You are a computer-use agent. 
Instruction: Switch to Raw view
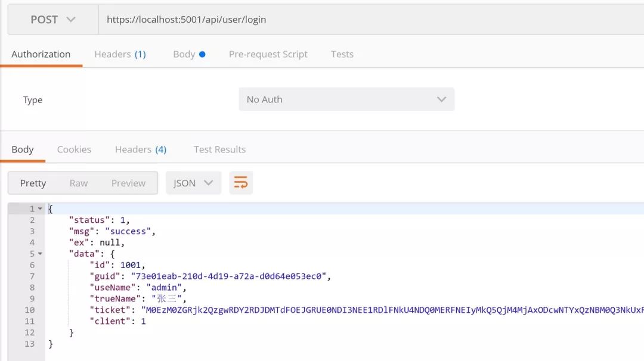78,183
